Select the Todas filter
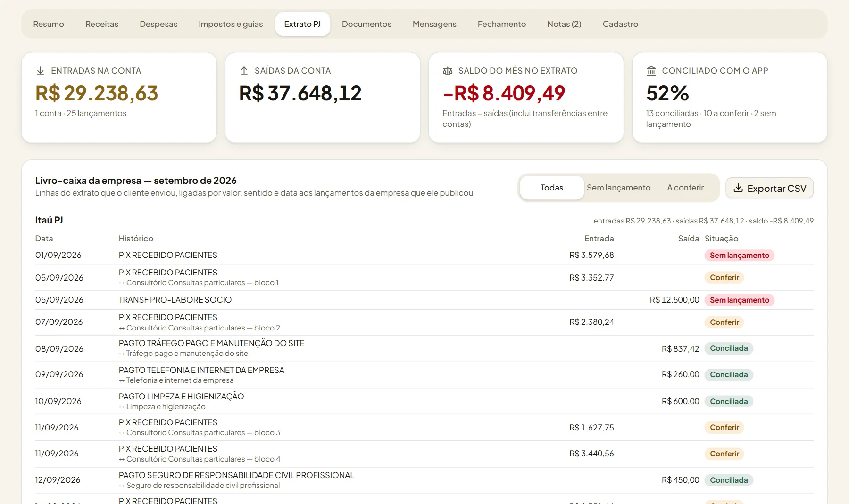849x504 pixels. [x=552, y=188]
